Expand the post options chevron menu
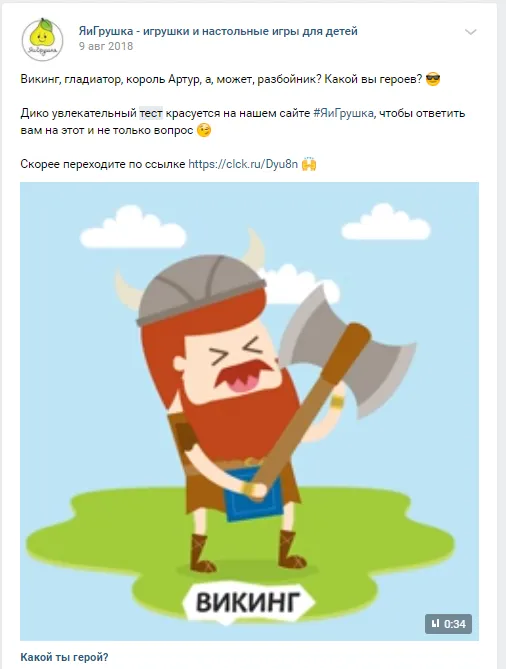This screenshot has width=506, height=669. tap(470, 32)
